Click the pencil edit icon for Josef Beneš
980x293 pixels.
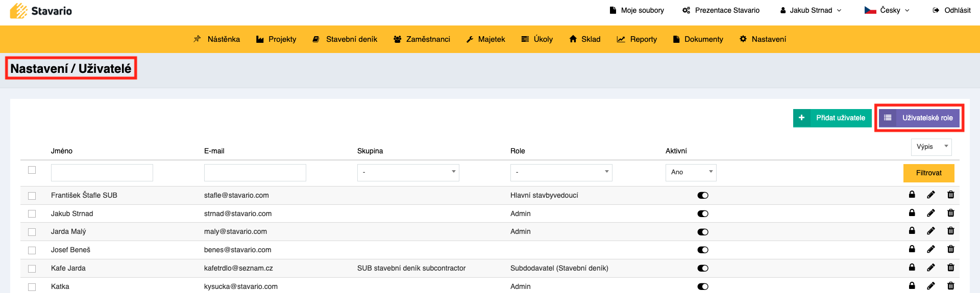click(931, 250)
